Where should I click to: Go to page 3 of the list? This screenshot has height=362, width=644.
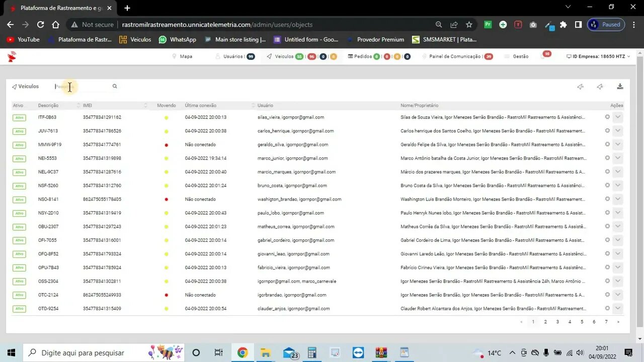[x=557, y=322]
